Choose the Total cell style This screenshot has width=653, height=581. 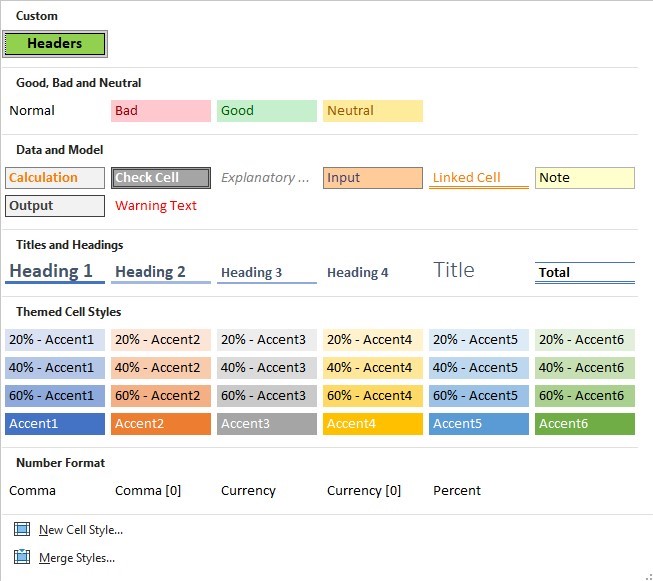[x=584, y=272]
